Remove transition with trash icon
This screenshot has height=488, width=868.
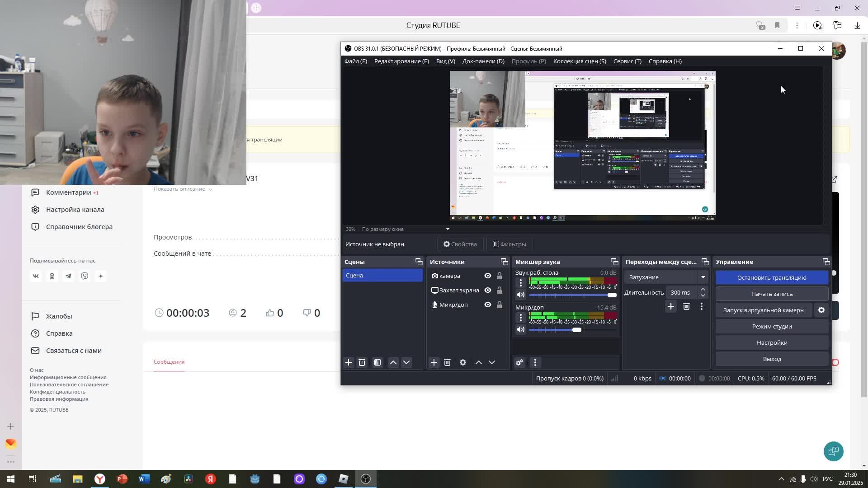[686, 306]
